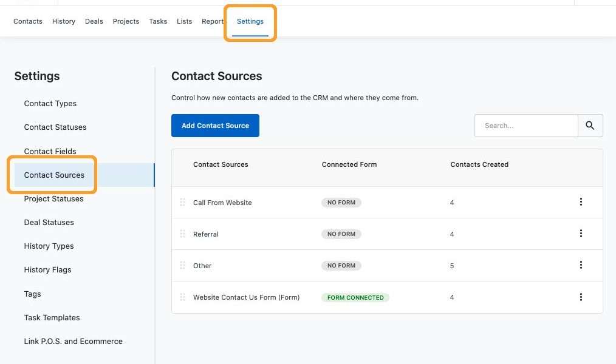Click the NO FORM badge for Call From Website
The height and width of the screenshot is (364, 616).
(341, 203)
